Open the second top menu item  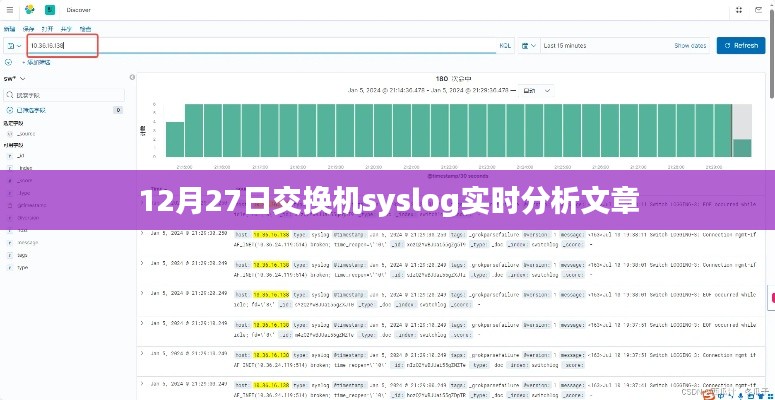29,29
